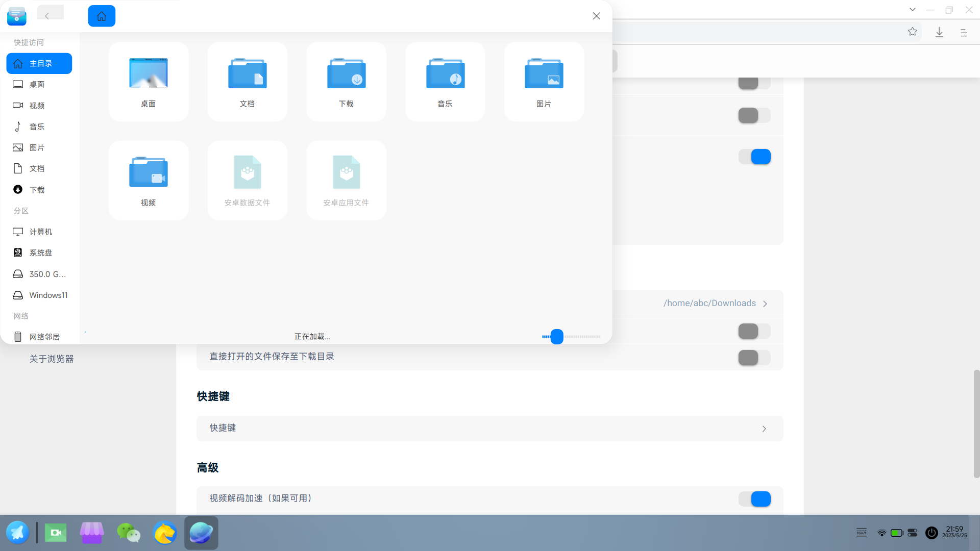980x551 pixels.
Task: Turn off the enabled blue toggle on the right
Action: [x=755, y=157]
